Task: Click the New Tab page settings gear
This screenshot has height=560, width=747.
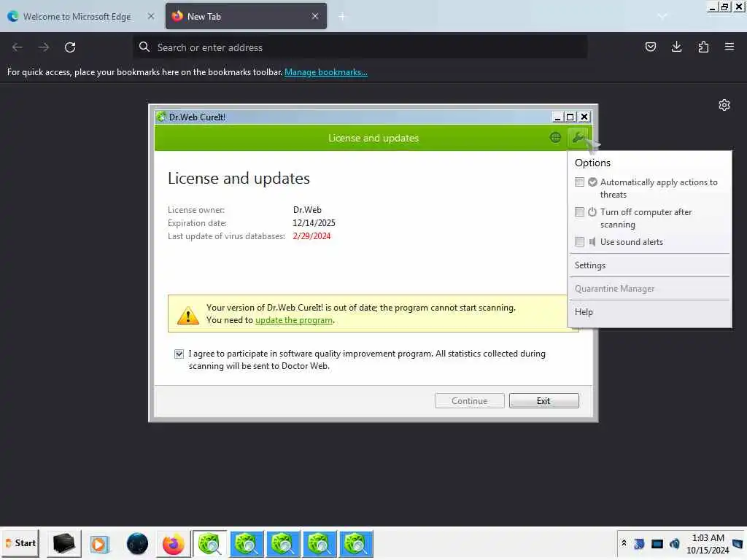Action: click(724, 105)
